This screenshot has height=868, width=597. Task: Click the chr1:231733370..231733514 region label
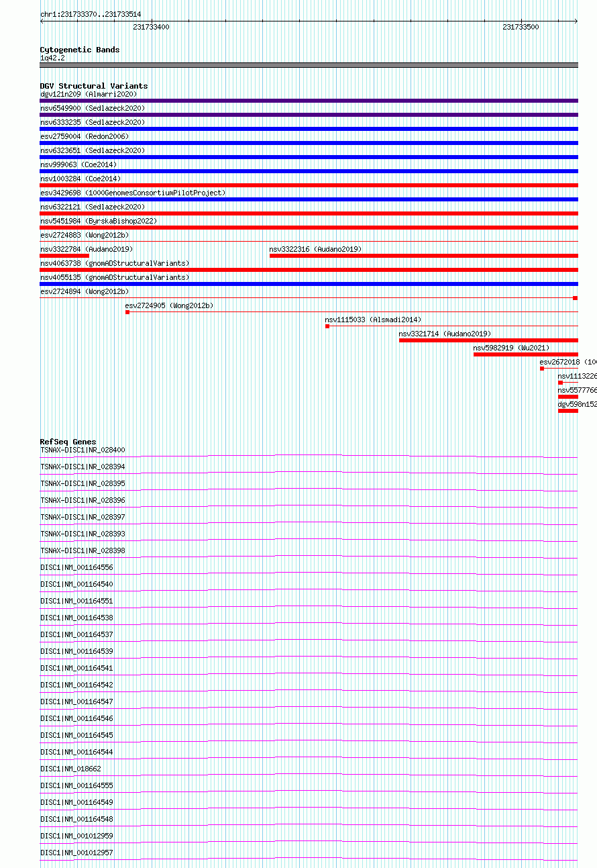pyautogui.click(x=91, y=14)
